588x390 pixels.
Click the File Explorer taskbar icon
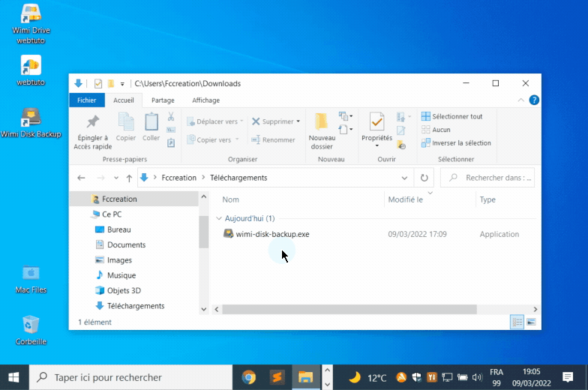click(306, 377)
